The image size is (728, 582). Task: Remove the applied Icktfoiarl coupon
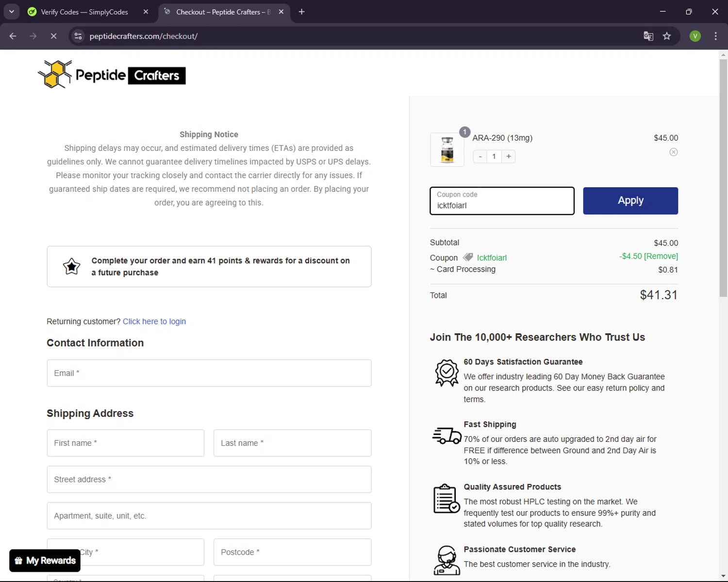tap(661, 256)
